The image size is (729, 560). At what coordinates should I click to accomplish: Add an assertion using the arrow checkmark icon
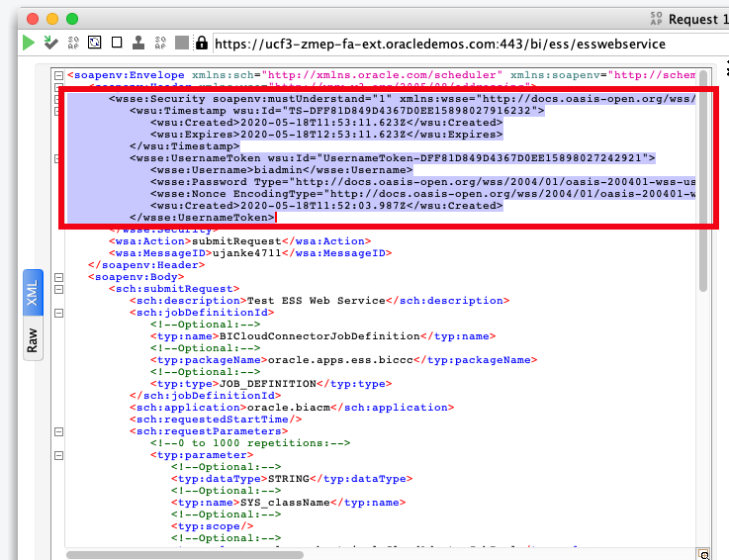point(50,43)
